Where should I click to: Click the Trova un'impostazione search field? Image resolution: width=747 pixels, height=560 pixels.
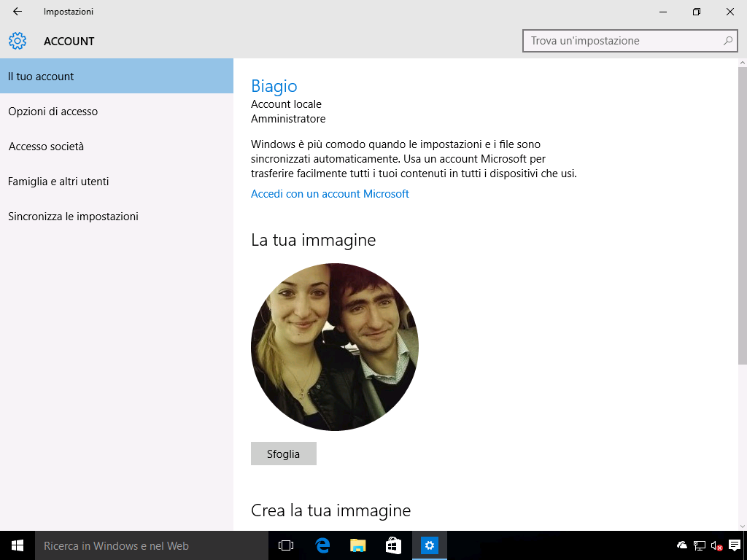pyautogui.click(x=630, y=41)
